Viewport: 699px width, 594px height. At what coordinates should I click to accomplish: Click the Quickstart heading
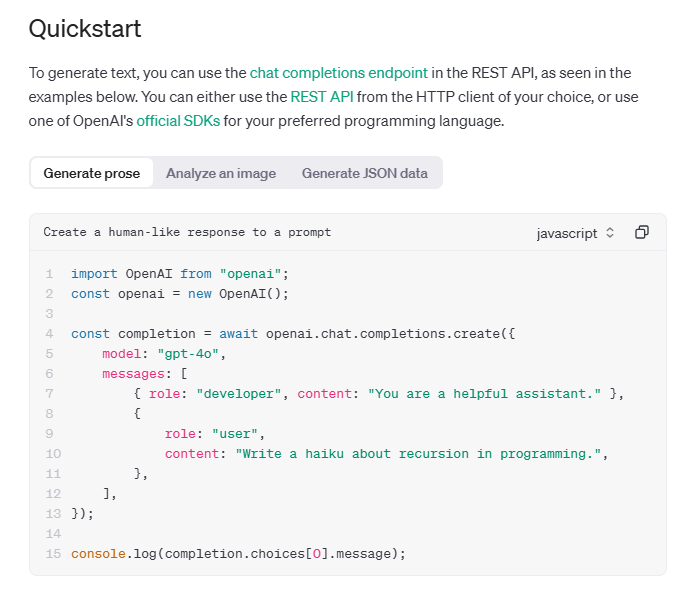85,29
